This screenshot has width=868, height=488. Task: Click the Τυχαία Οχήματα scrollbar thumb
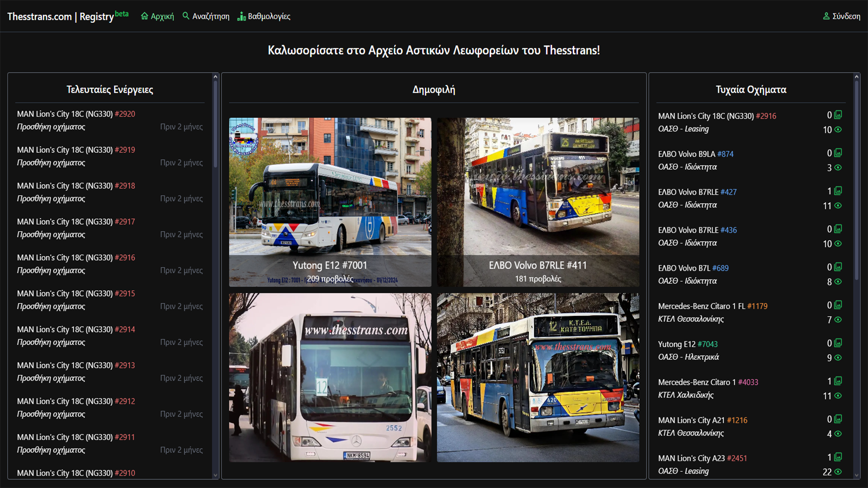click(856, 180)
